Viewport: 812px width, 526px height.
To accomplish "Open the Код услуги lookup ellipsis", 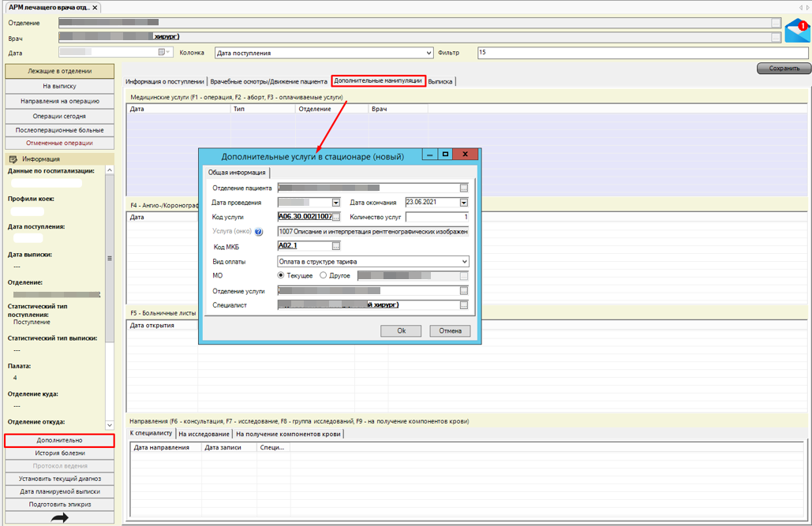I will click(336, 216).
